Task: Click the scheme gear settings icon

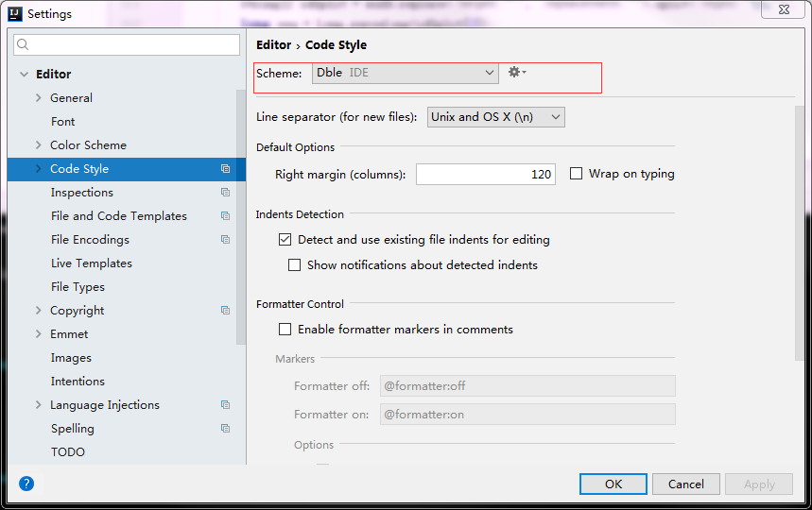Action: pos(515,73)
